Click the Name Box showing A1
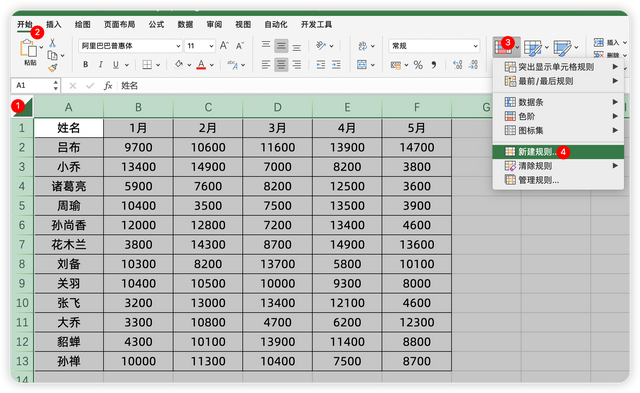The width and height of the screenshot is (640, 393). [x=35, y=85]
